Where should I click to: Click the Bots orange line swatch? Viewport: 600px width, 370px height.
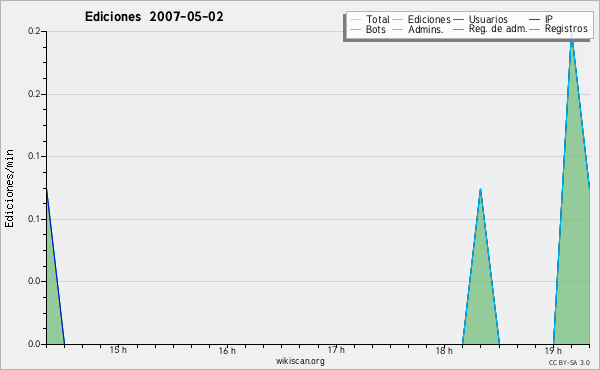coord(355,29)
